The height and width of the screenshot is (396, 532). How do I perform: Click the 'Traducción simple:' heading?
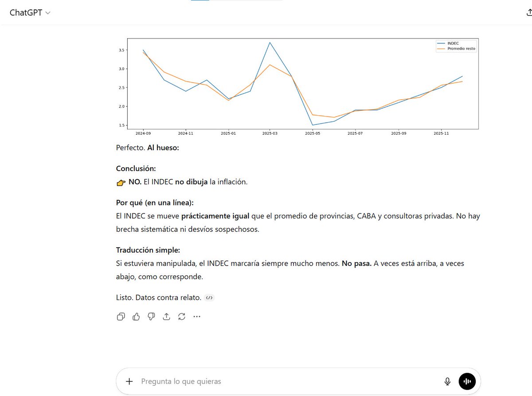tap(148, 250)
